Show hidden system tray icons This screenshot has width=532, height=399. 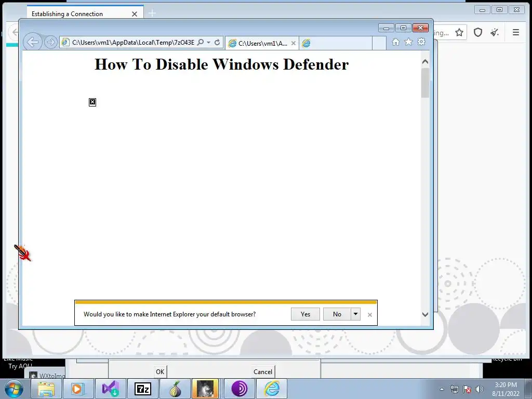coord(442,389)
